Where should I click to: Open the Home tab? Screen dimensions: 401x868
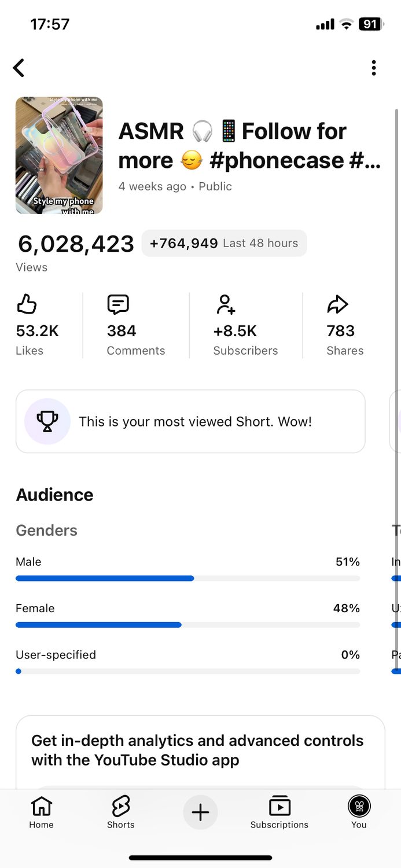[41, 812]
